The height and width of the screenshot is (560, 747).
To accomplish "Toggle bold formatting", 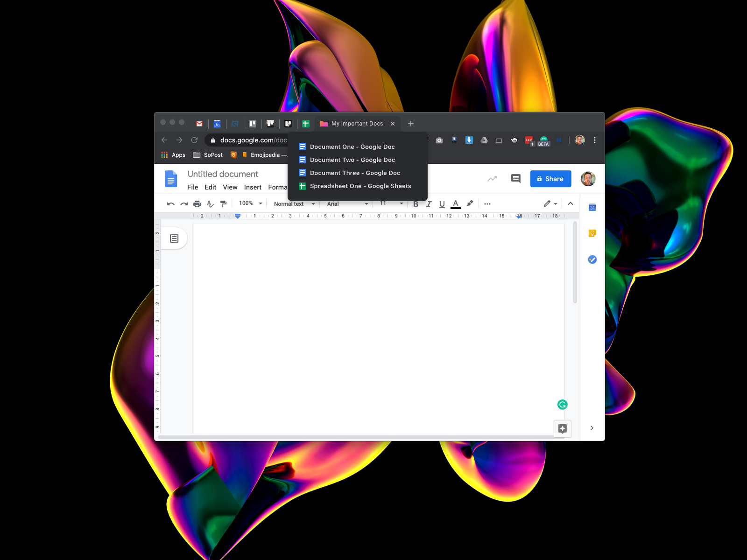I will (x=416, y=204).
